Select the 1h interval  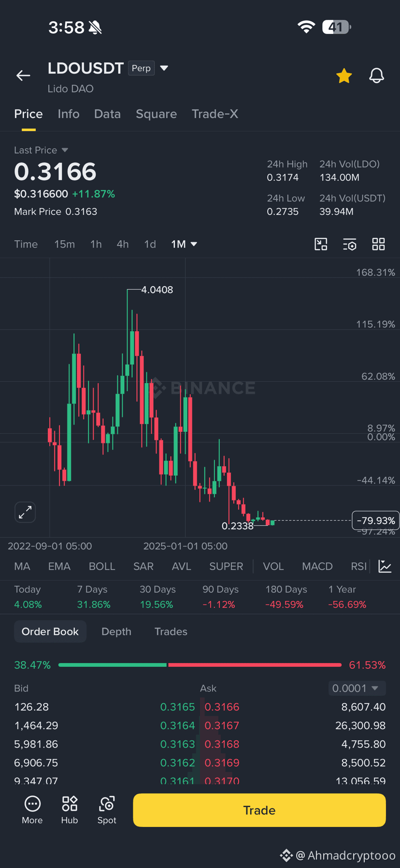tap(96, 244)
